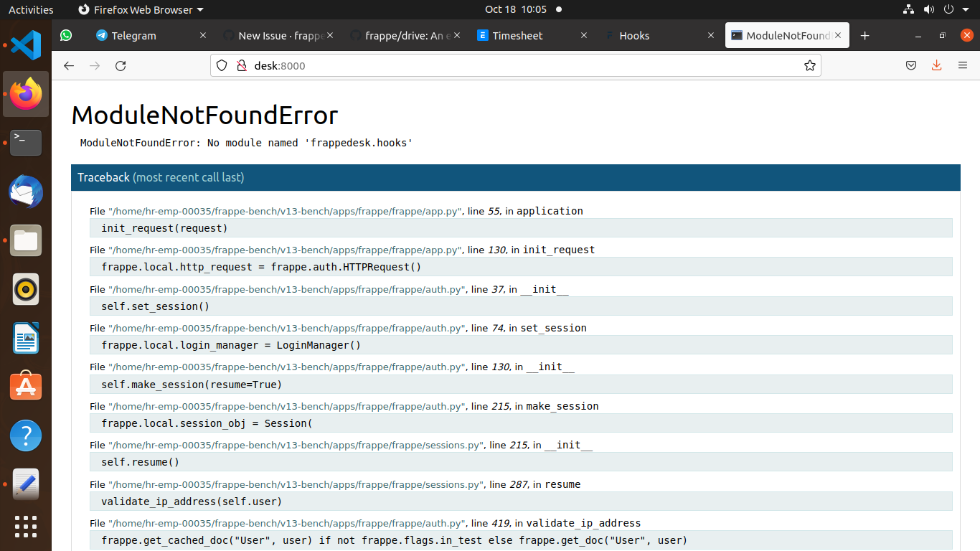Viewport: 980px width, 551px height.
Task: Open the hamburger application menu
Action: point(962,65)
